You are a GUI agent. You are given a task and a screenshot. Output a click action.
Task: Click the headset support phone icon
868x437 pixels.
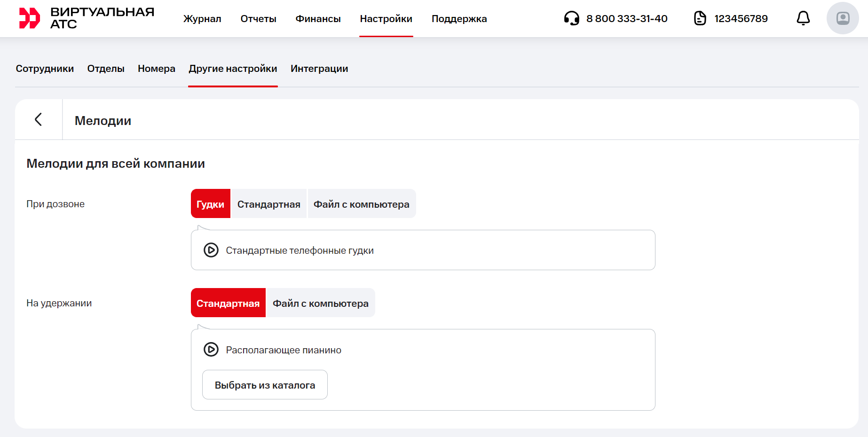[571, 18]
